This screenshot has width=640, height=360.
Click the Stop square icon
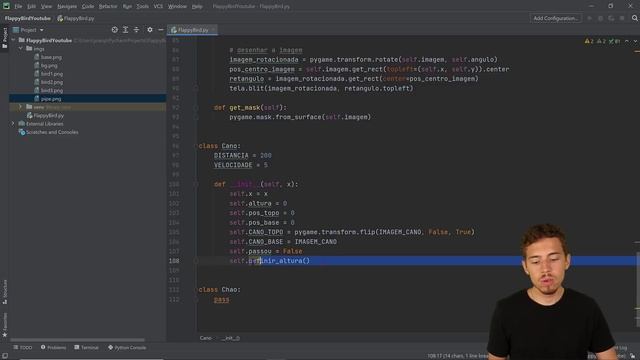pyautogui.click(x=622, y=18)
